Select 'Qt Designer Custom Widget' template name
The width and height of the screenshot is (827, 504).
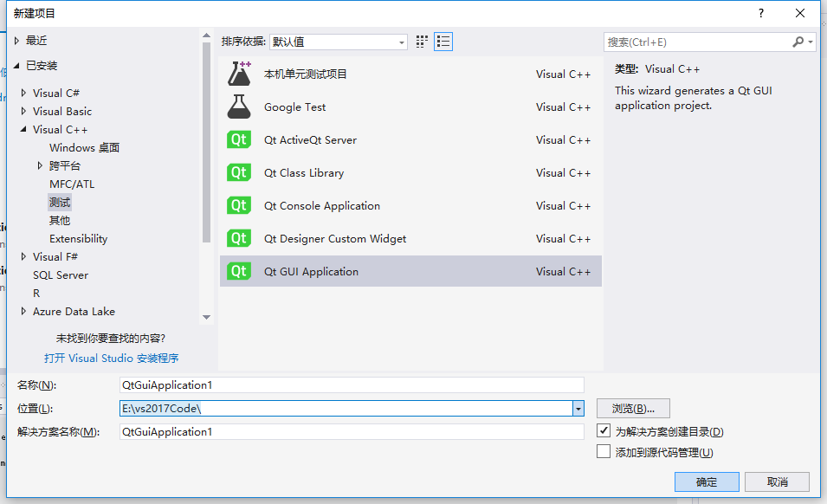click(x=335, y=239)
